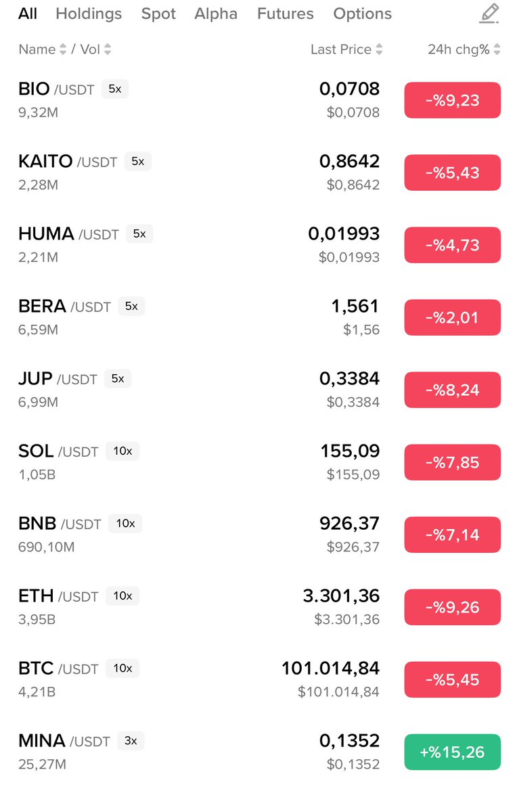Tap the 3x leverage badge on MINA
The width and height of the screenshot is (519, 812).
tap(131, 740)
